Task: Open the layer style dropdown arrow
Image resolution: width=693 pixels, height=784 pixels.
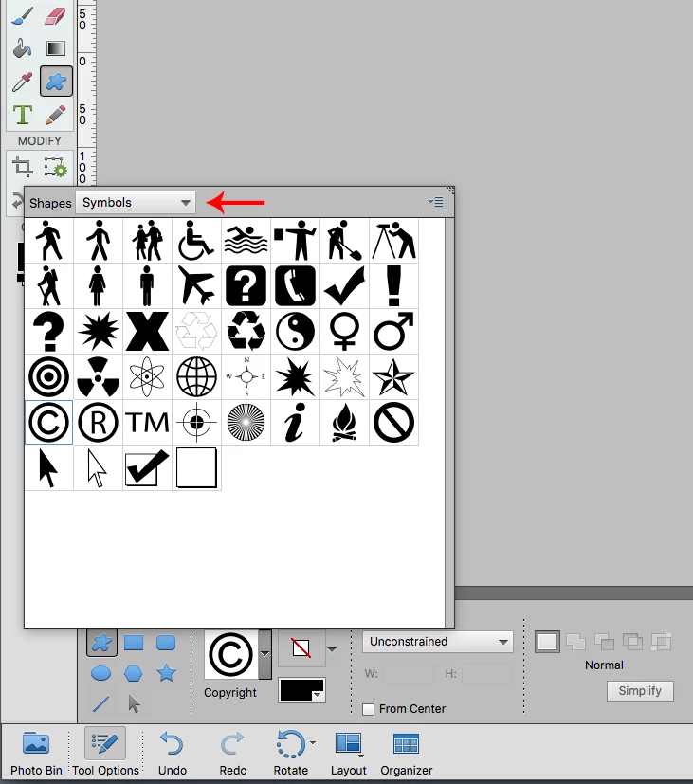Action: click(332, 649)
